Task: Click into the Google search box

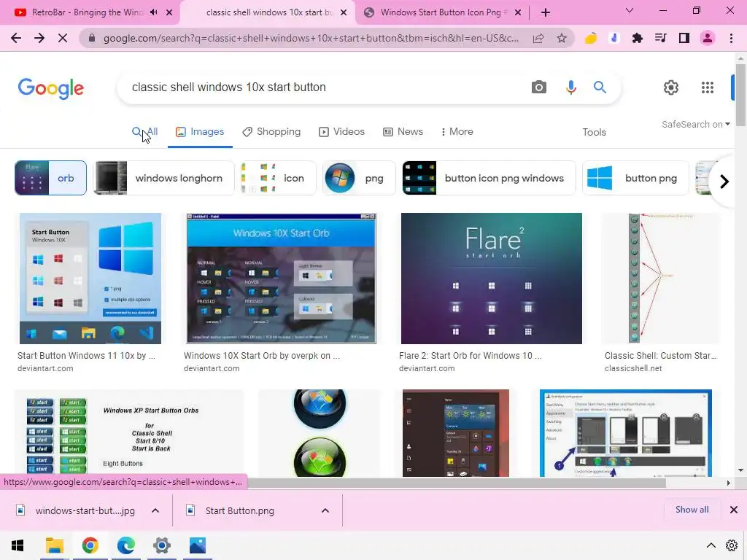Action: (x=324, y=87)
